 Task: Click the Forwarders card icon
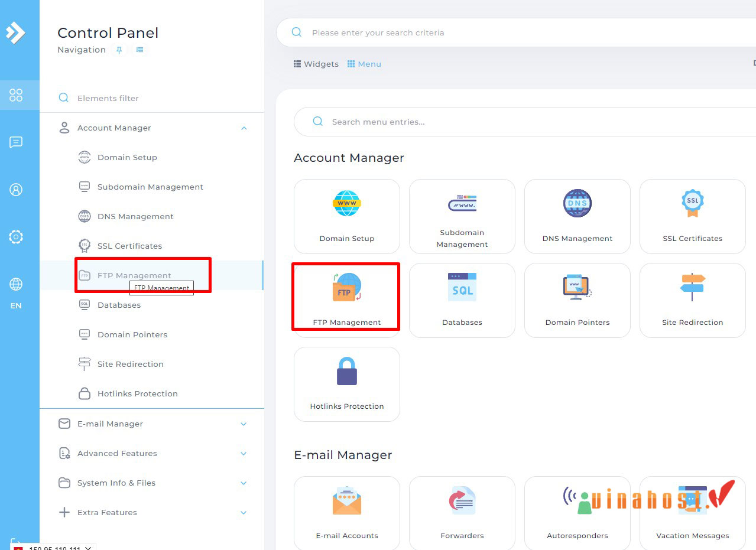462,501
